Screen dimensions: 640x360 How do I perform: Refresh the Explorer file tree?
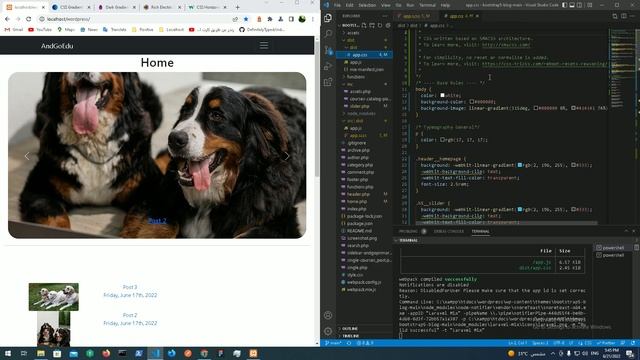380,25
